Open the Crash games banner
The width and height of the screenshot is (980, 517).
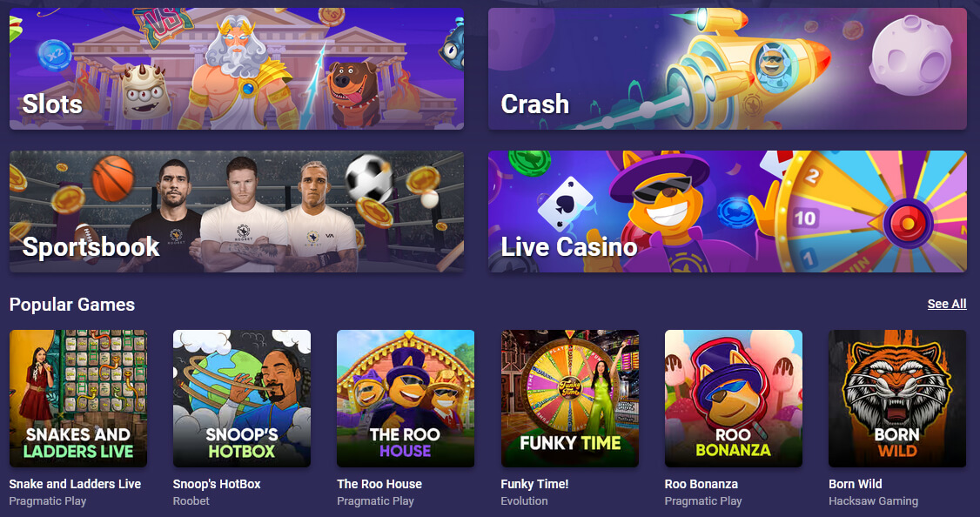[727, 69]
